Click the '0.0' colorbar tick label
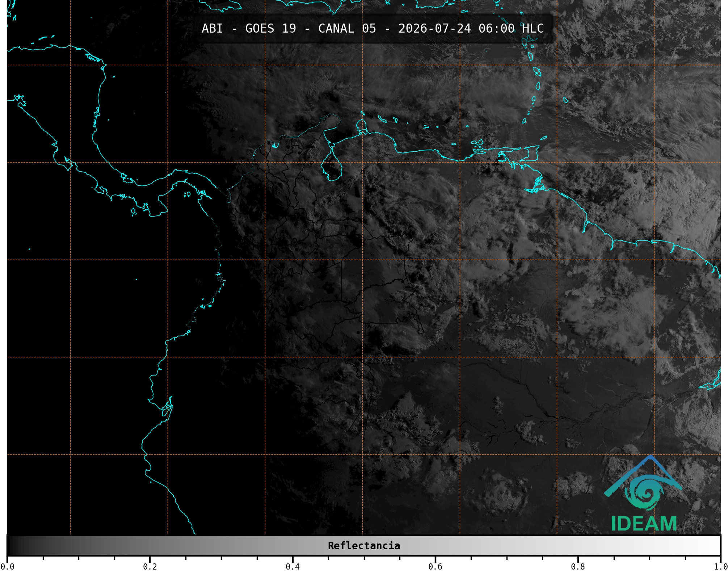The image size is (728, 571). tap(7, 567)
